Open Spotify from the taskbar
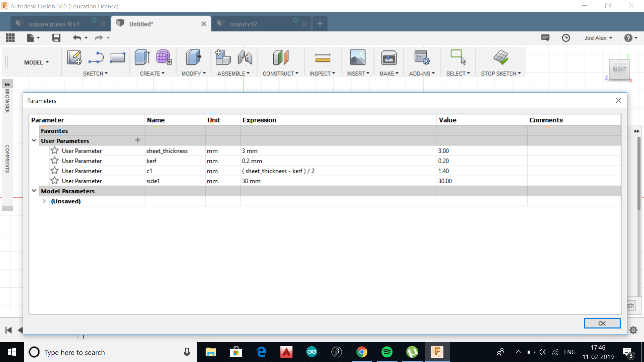 387,352
